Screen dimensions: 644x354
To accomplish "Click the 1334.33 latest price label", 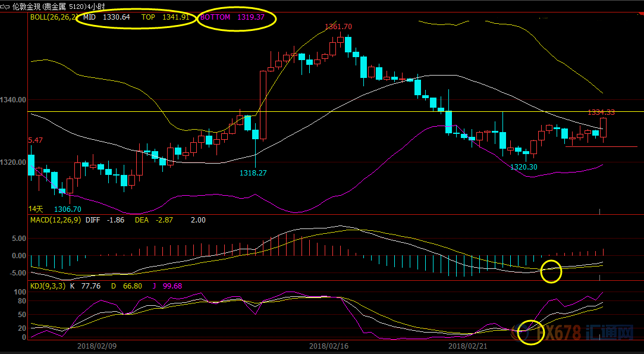I will (x=601, y=112).
